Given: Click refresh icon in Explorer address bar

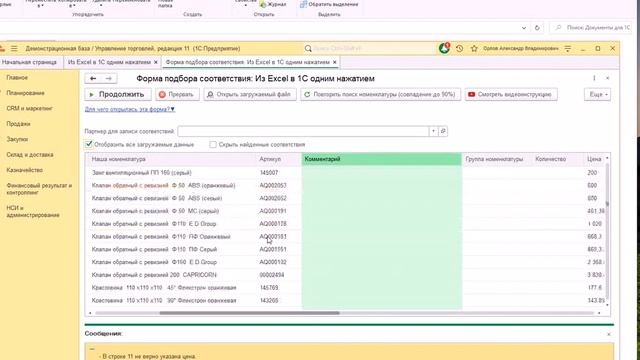Looking at the screenshot, I should point(537,28).
